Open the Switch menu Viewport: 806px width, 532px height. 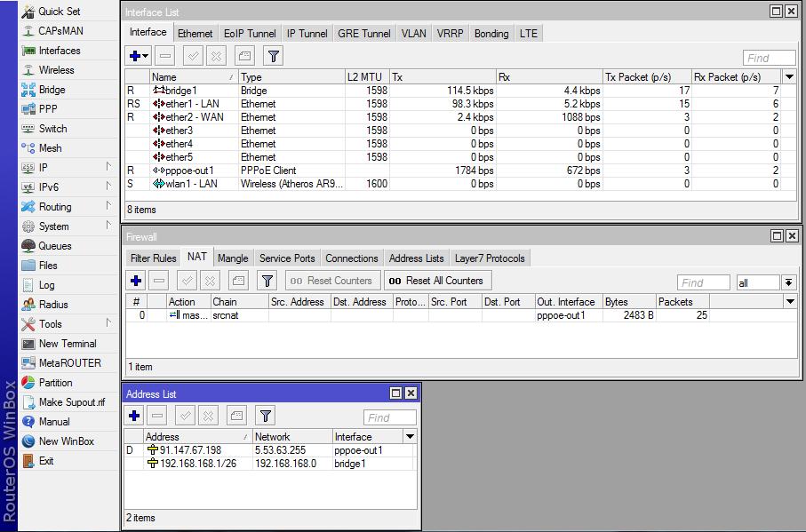[68, 129]
